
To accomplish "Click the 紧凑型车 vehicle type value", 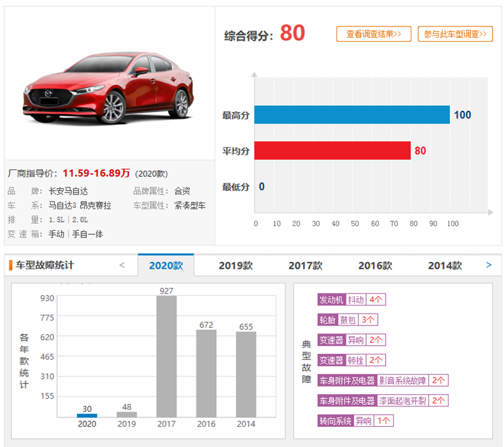I will (x=190, y=205).
